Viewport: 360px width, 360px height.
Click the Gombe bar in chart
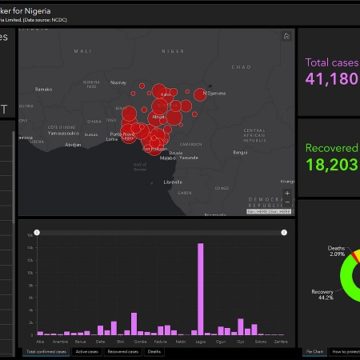140,333
